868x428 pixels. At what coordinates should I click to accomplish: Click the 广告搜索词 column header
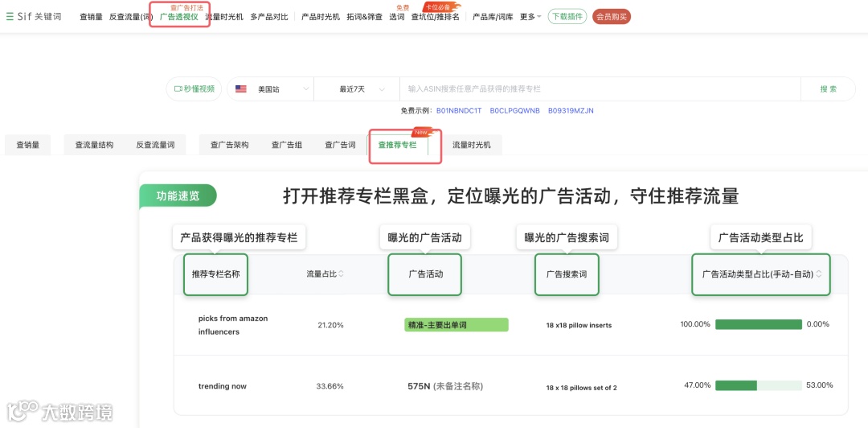567,274
